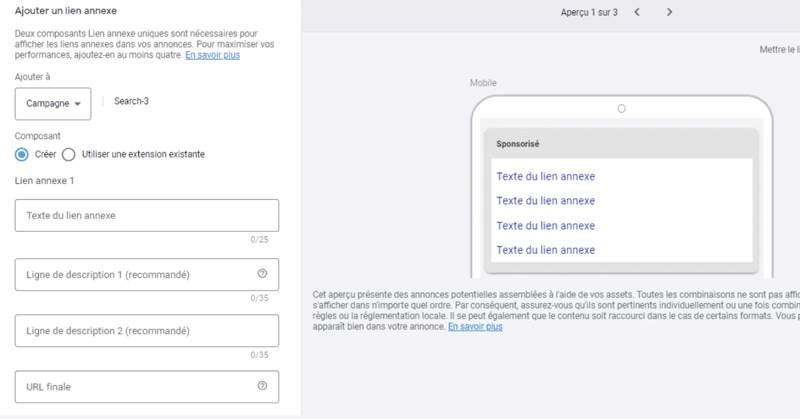Click the second Texte du lien annexe preview link
This screenshot has height=419, width=800.
[545, 201]
